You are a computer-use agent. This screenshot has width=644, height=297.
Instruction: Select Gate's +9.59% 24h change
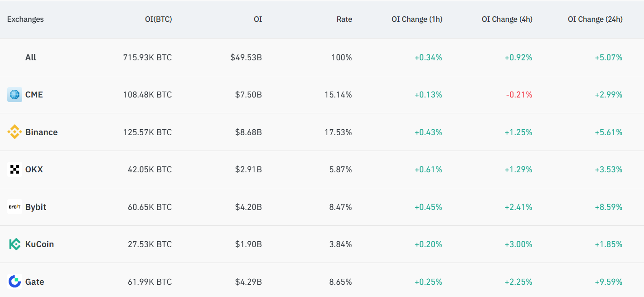click(x=609, y=282)
